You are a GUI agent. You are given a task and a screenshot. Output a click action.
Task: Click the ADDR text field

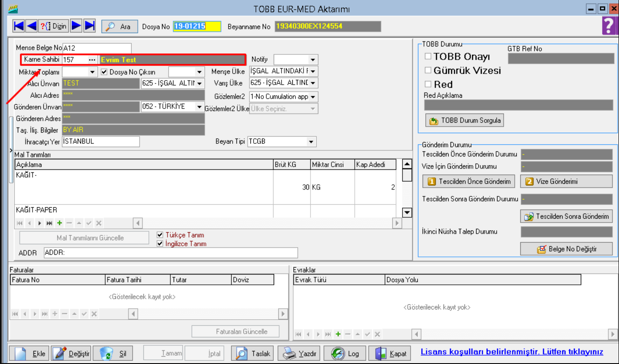(171, 253)
